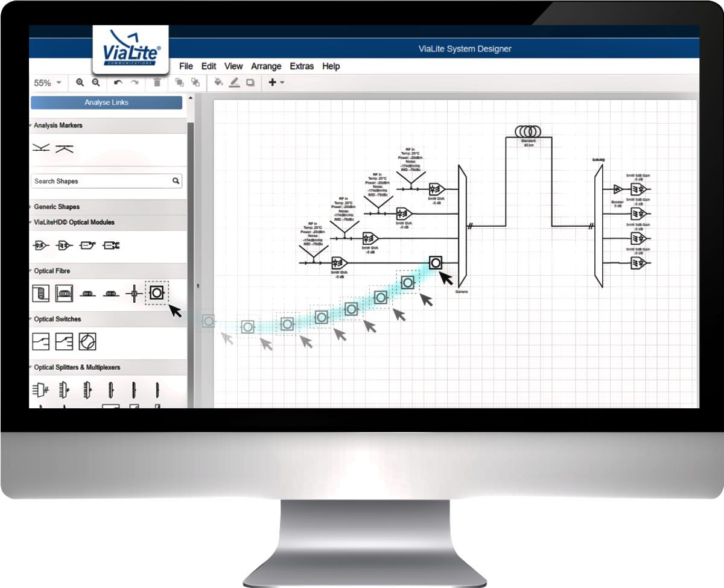Select the bottom receiver on the demultiplexer
724x588 pixels.
click(x=639, y=263)
